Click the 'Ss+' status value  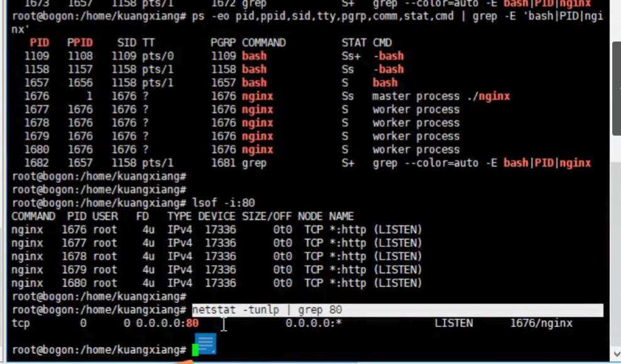point(351,56)
